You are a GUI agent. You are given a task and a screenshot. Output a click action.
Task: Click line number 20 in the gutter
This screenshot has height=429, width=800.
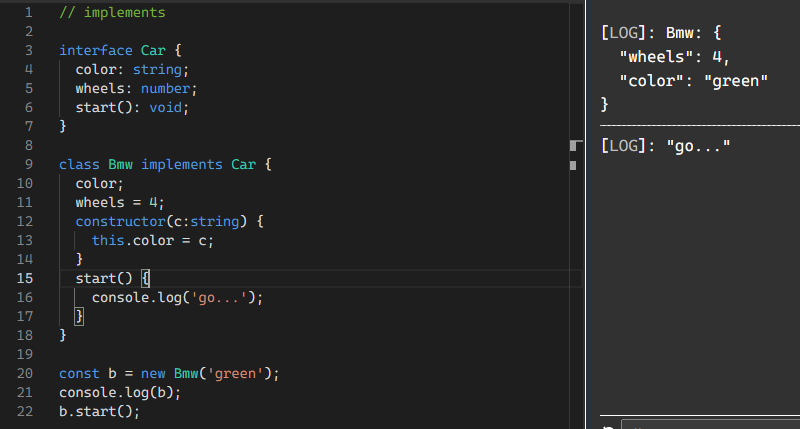(x=24, y=373)
